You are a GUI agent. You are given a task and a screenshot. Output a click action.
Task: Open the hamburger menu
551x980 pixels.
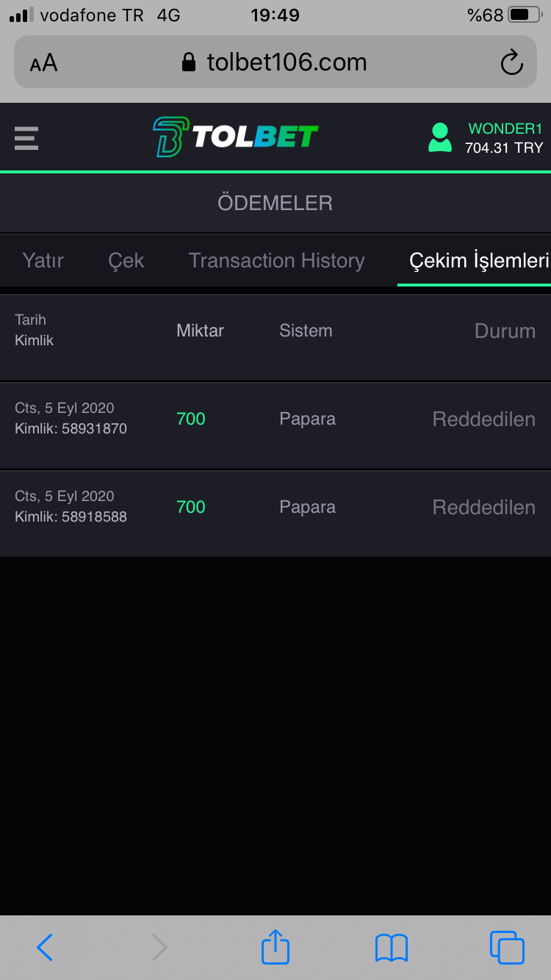[x=26, y=138]
